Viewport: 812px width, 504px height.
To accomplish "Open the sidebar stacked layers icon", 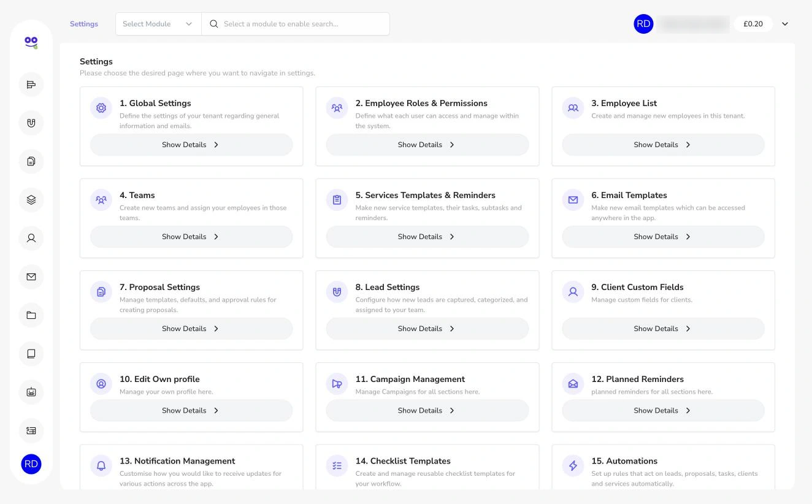I will [x=31, y=200].
